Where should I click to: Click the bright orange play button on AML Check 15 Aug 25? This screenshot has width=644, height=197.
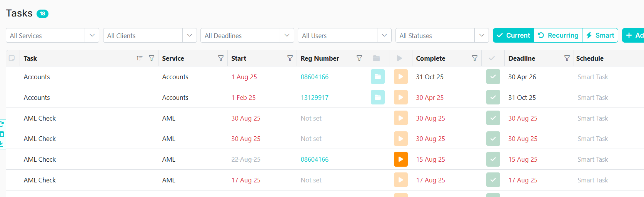pos(400,159)
